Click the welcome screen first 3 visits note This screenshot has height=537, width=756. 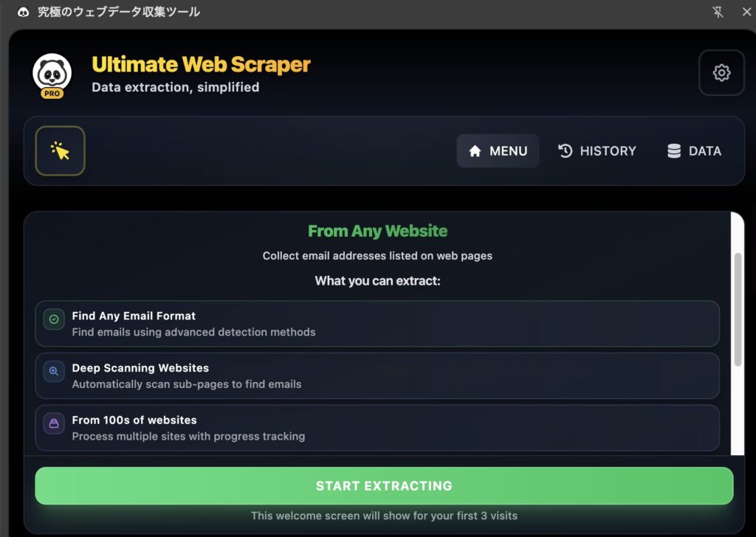coord(384,516)
